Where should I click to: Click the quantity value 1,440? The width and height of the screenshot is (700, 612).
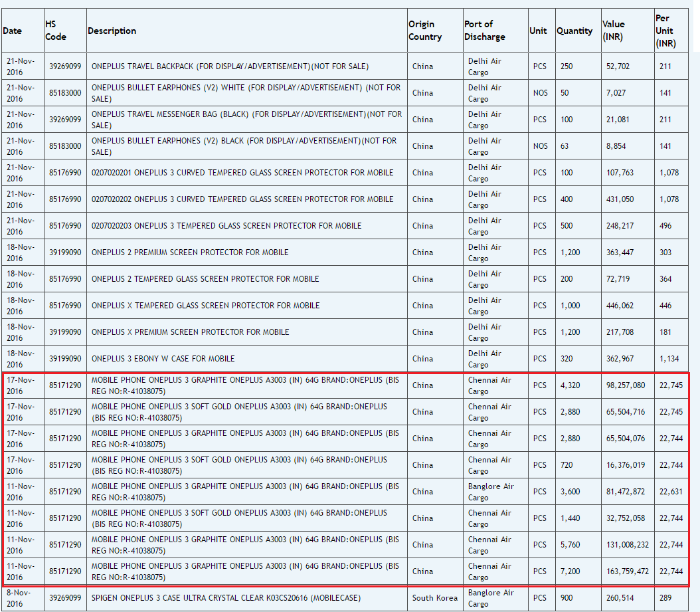pyautogui.click(x=570, y=518)
